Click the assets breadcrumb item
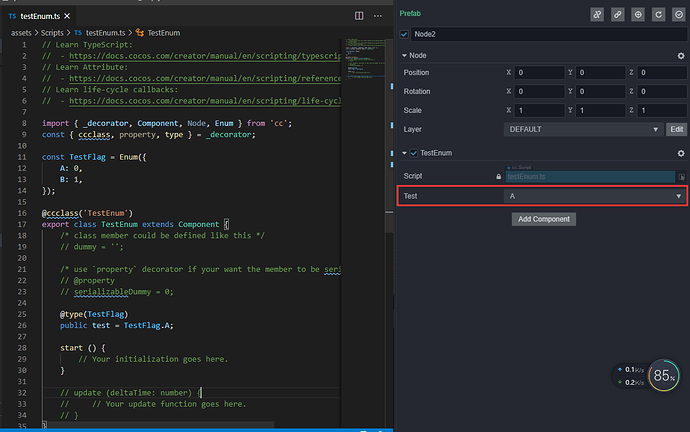The height and width of the screenshot is (432, 690). (x=21, y=33)
